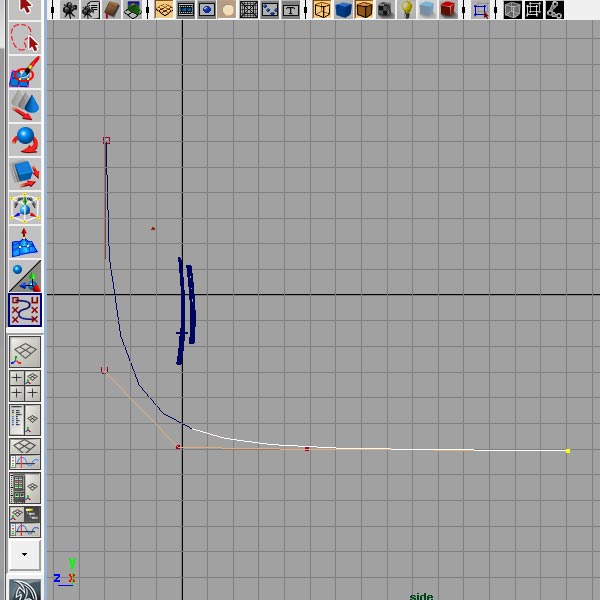The image size is (600, 600).
Task: Toggle X-Ray display cube icon
Action: [x=512, y=10]
